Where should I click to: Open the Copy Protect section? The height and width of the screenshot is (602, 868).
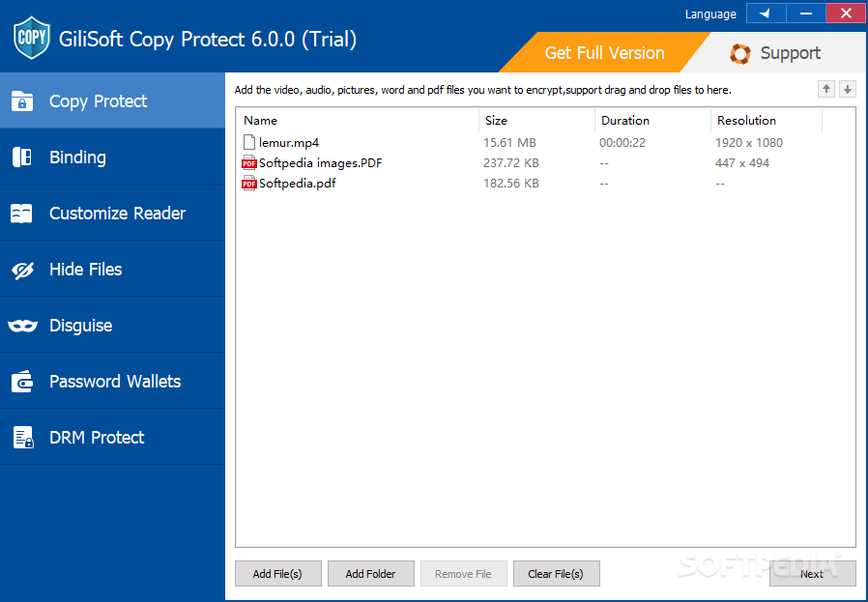pyautogui.click(x=112, y=100)
